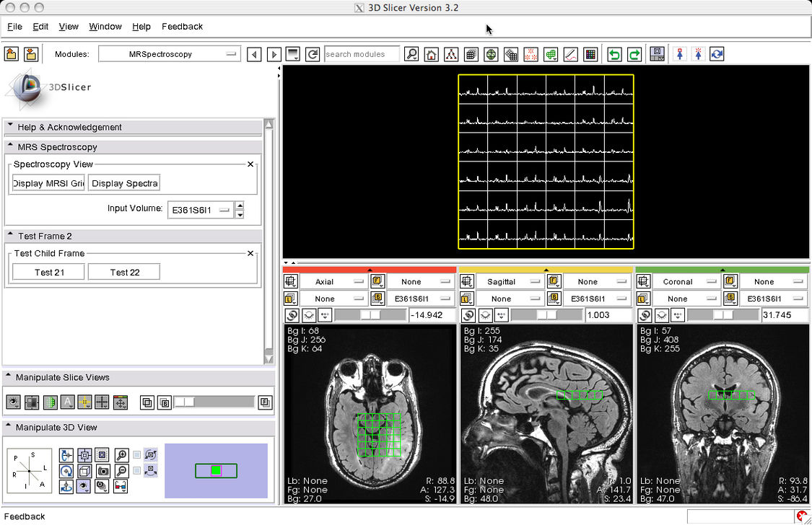Toggle the 'A' annotation icon in slice controls

pos(67,401)
